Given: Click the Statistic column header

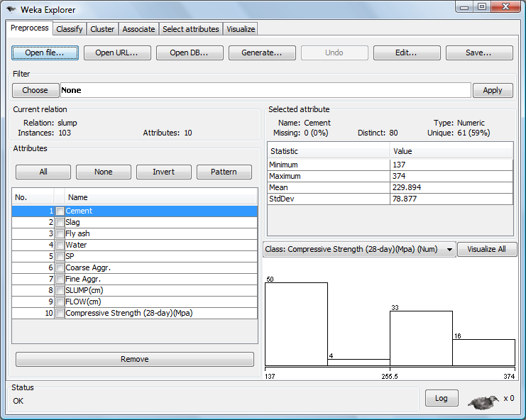Looking at the screenshot, I should 329,152.
